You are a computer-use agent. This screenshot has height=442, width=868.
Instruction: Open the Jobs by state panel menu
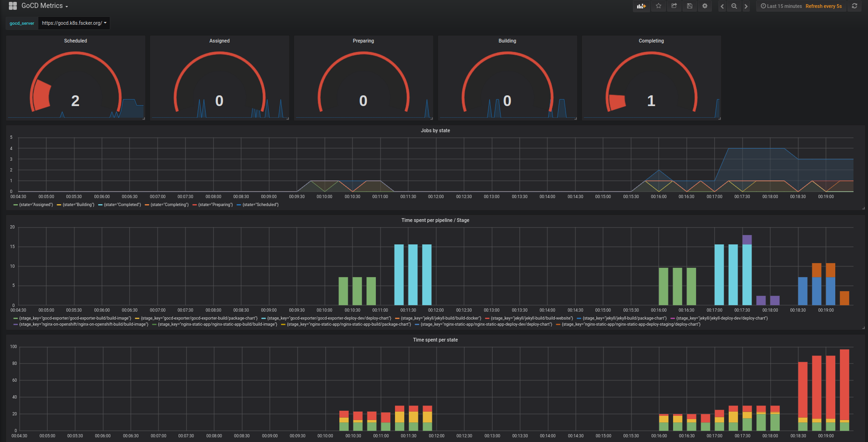pos(435,130)
